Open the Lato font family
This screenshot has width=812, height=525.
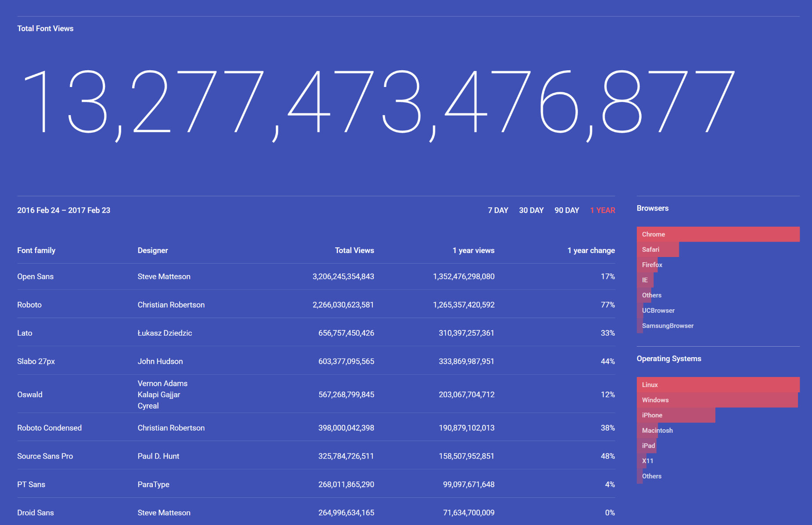tap(25, 333)
